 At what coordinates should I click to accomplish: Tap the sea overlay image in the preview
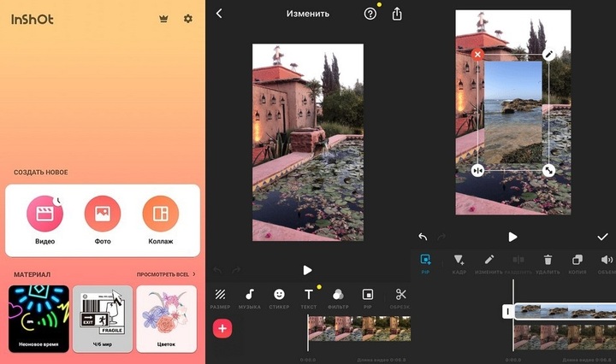(x=512, y=113)
